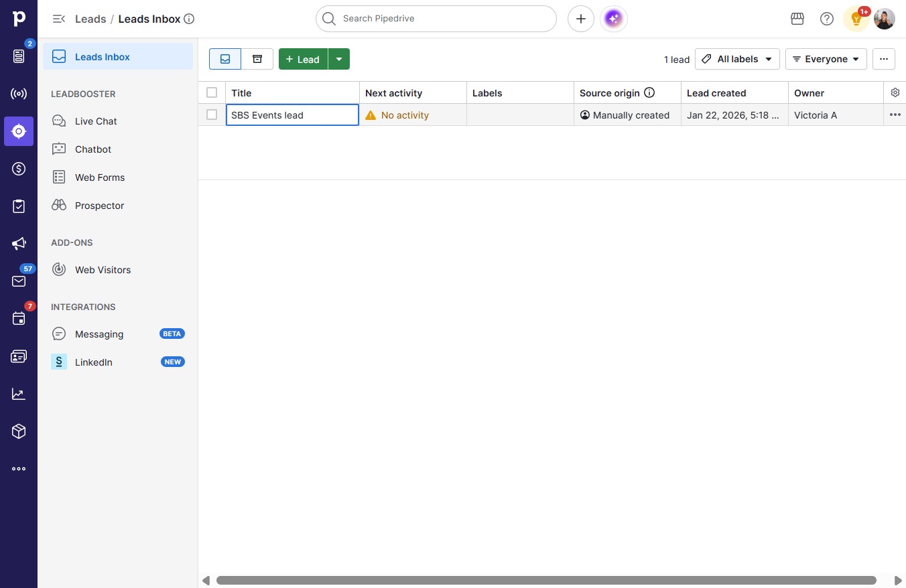Open LinkedIn integration
Screen dimensions: 906x588
(x=118, y=362)
